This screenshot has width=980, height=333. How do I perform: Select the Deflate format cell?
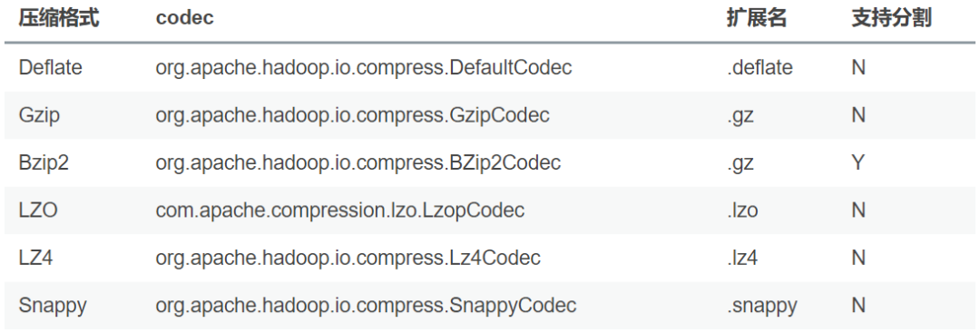tap(50, 67)
